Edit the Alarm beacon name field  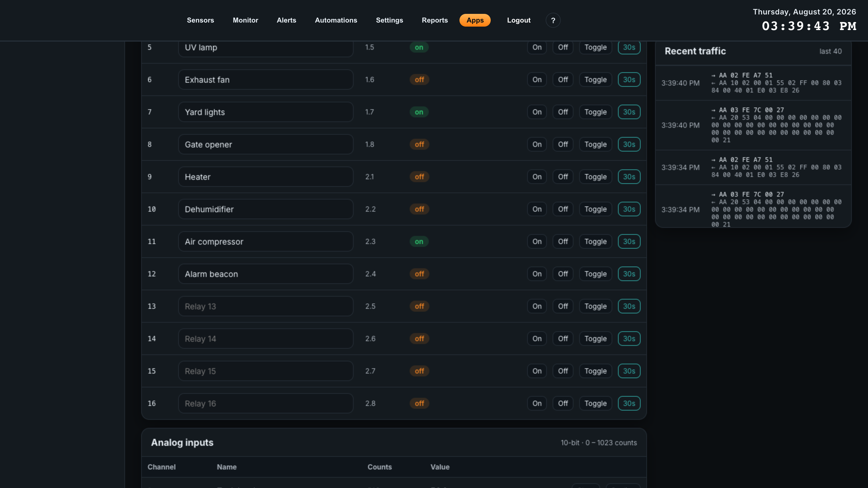266,273
